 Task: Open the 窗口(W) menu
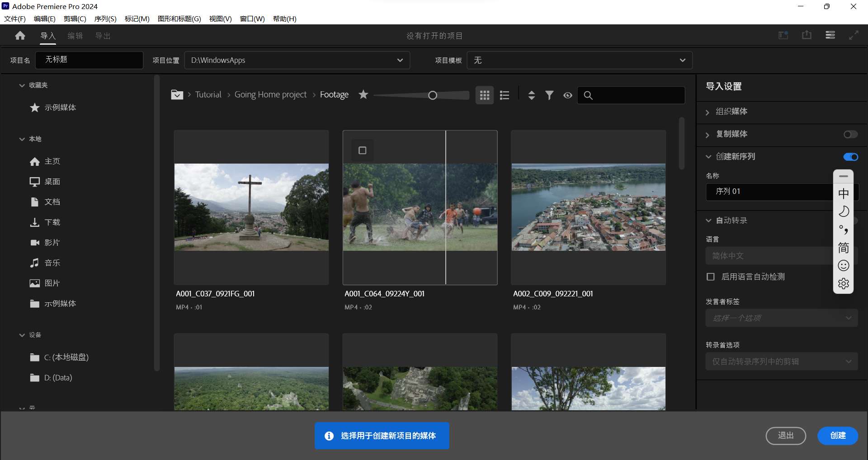pyautogui.click(x=252, y=19)
